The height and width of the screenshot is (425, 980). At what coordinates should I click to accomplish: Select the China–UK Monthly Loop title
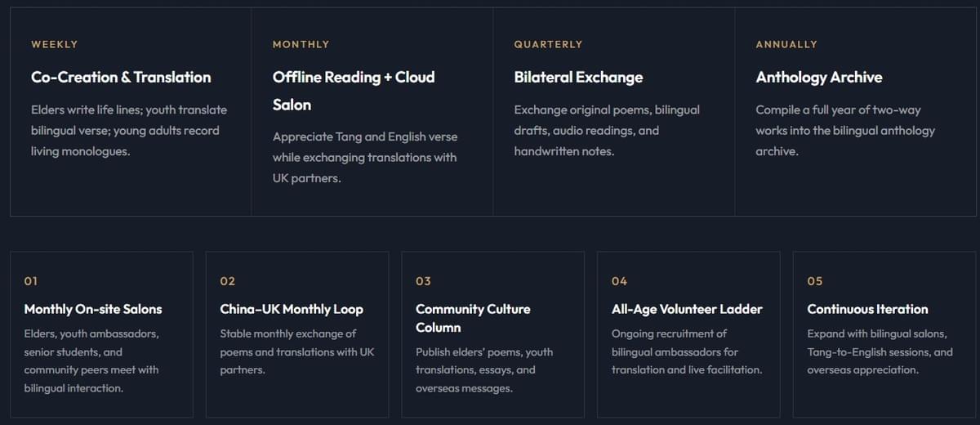coord(292,309)
